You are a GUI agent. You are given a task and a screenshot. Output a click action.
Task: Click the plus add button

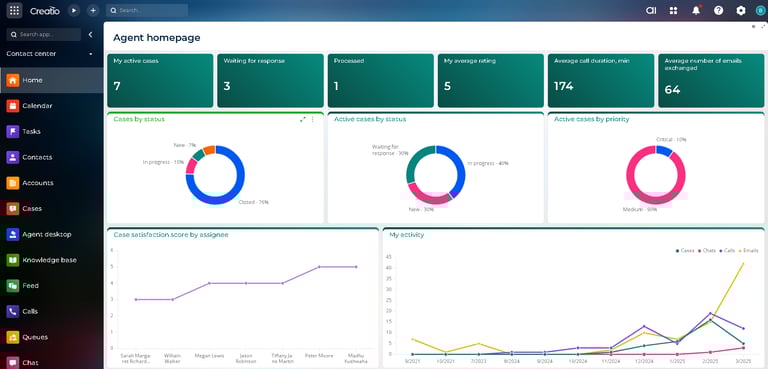point(93,10)
